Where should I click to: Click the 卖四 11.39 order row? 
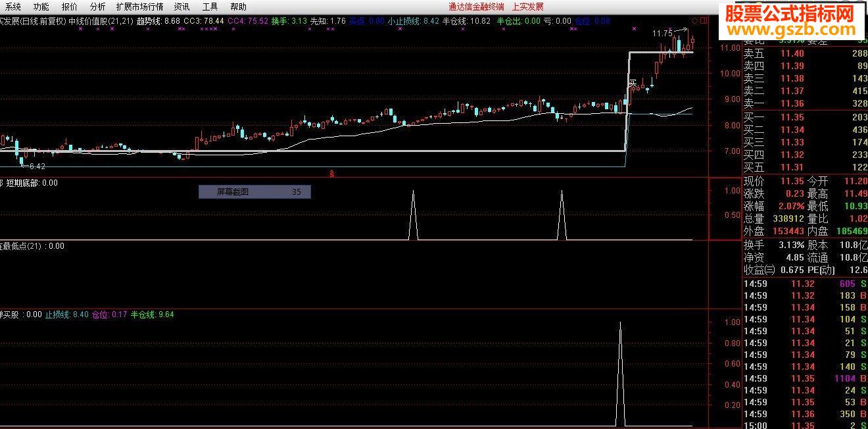pos(806,66)
